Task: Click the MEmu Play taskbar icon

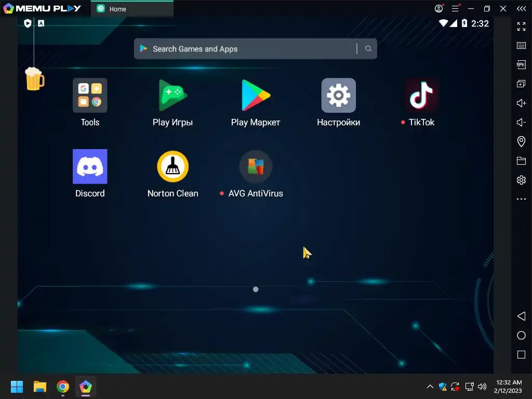Action: (86, 387)
